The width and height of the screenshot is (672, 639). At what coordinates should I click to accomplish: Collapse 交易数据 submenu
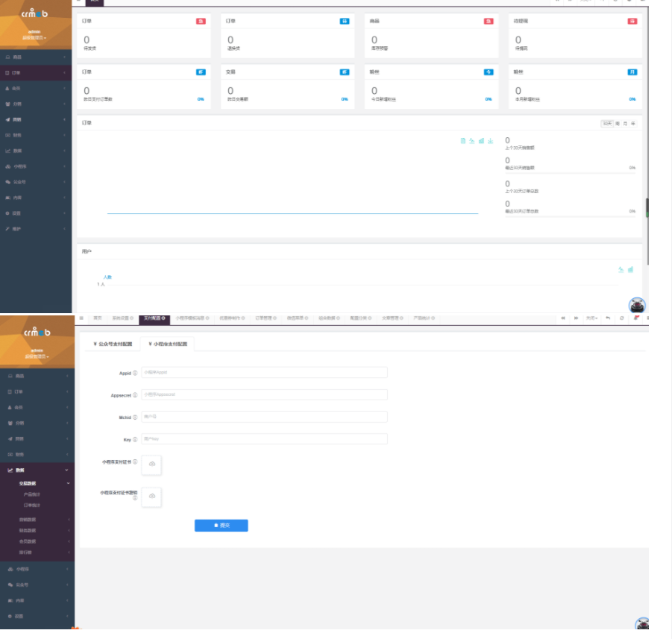pyautogui.click(x=37, y=483)
